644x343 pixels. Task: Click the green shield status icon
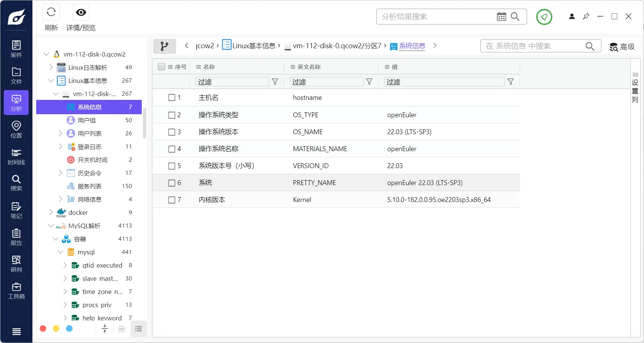coord(544,17)
